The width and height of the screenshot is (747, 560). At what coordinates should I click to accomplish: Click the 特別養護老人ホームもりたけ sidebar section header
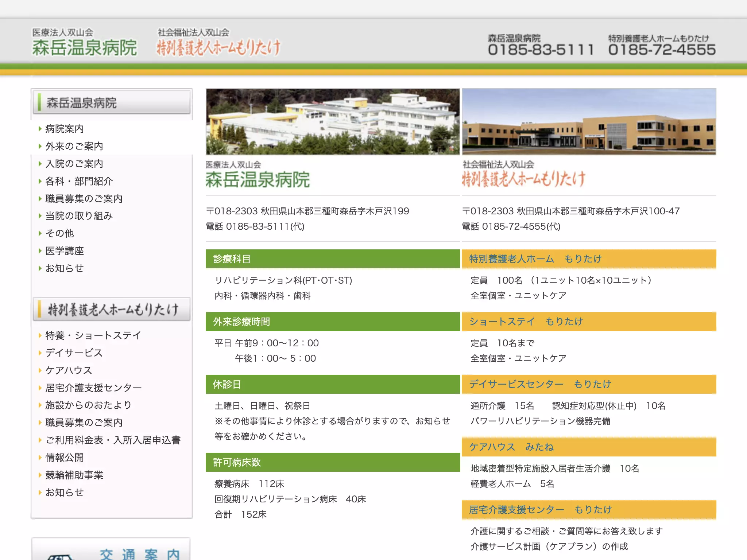pos(112,309)
